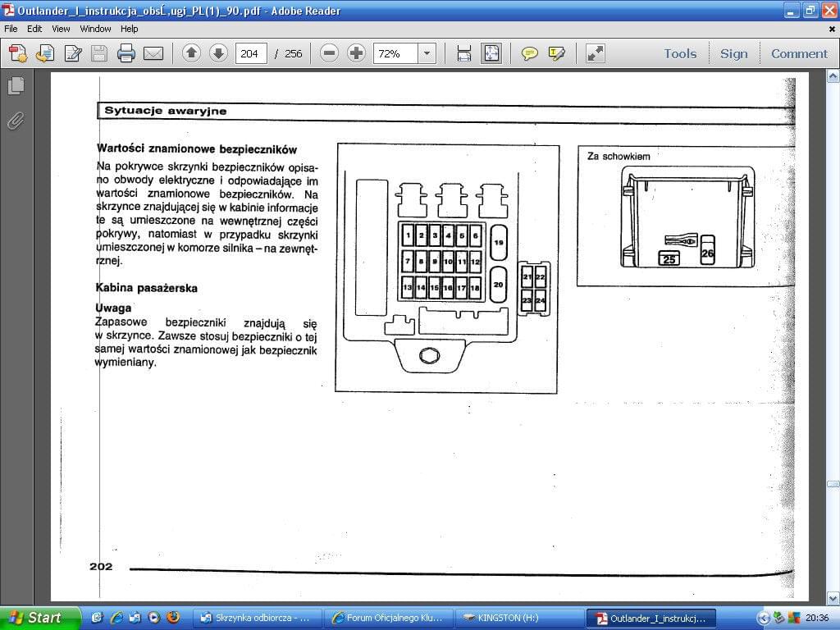
Task: Click the scrolling mode fit-width icon
Action: coord(464,53)
